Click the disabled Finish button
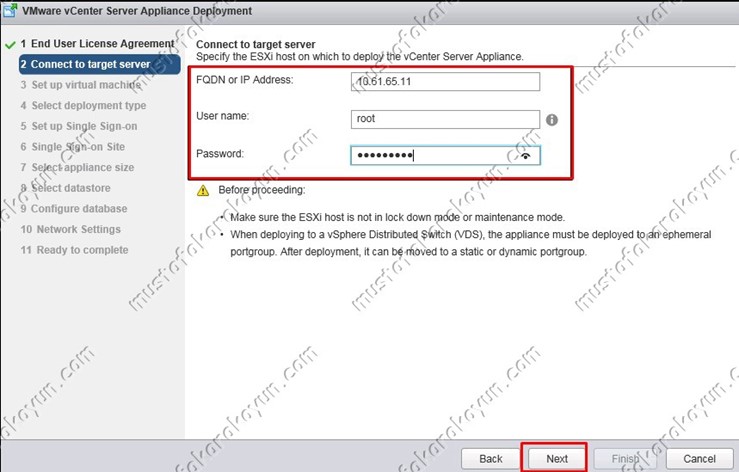Screen dimensions: 739x472 point(625,459)
